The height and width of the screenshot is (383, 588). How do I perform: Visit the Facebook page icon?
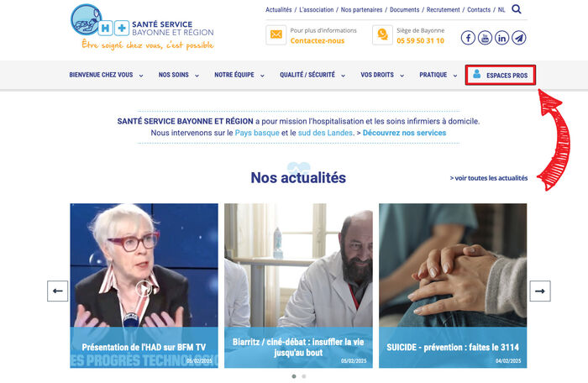click(468, 38)
